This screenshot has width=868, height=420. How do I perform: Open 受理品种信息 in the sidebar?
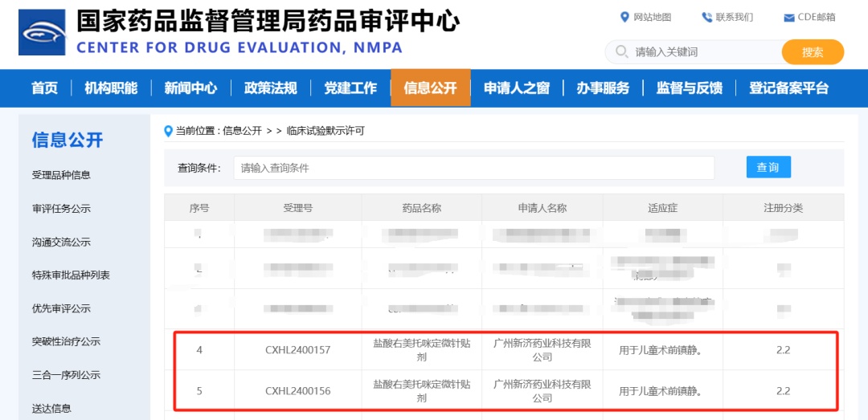tap(61, 175)
